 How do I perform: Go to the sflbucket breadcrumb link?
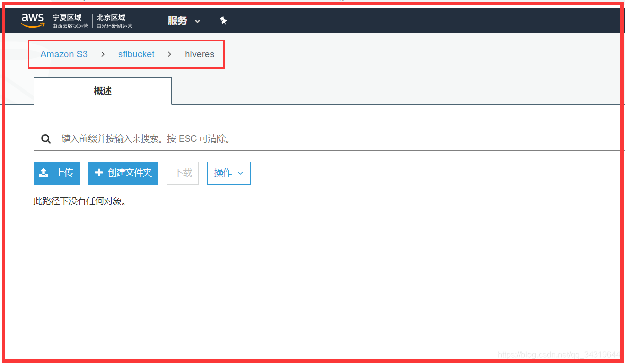[x=136, y=54]
